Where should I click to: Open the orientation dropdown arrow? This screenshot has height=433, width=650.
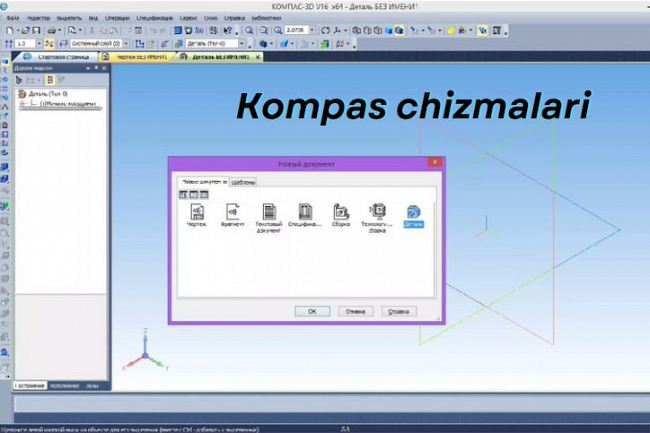346,31
